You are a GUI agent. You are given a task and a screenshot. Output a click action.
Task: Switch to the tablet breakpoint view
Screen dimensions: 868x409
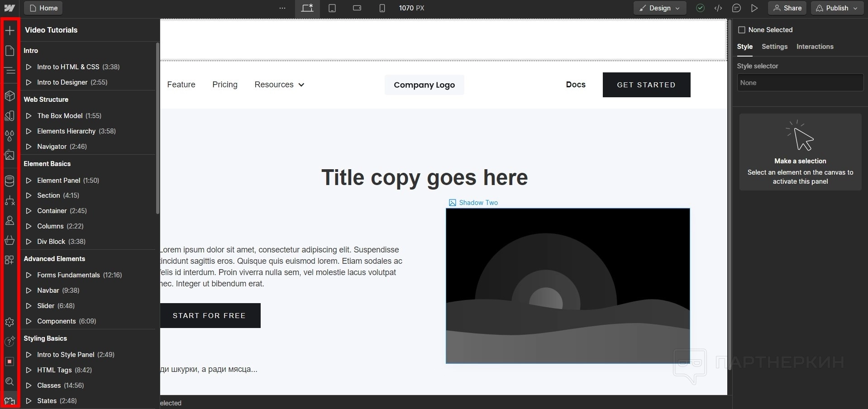332,8
